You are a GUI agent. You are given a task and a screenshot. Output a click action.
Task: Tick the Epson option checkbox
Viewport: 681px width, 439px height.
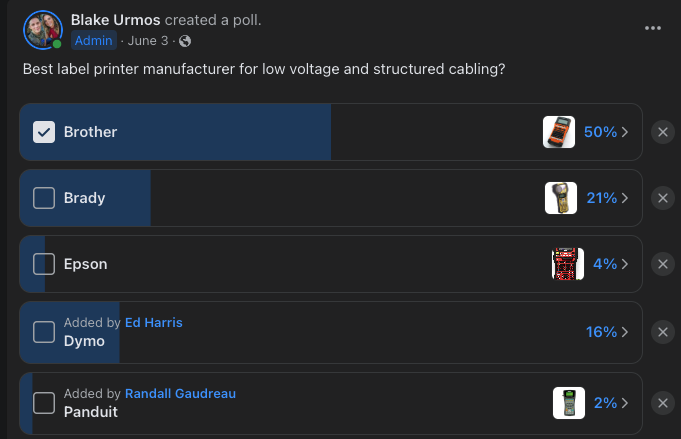click(x=44, y=264)
